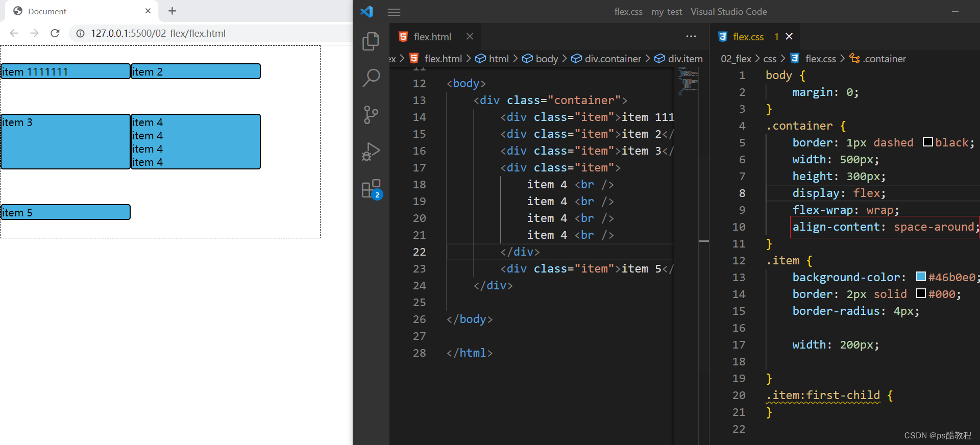Screen dimensions: 980x445
Task: Open the #46b0e0 color swatch
Action: [921, 277]
